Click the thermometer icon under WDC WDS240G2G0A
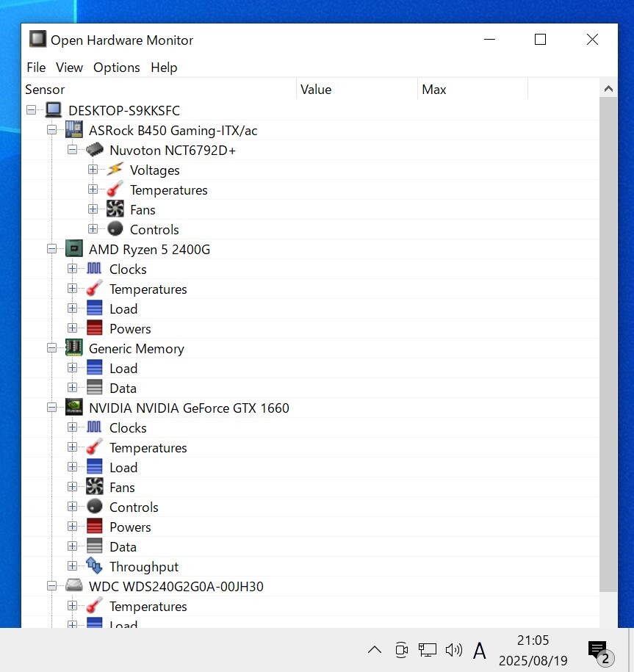The height and width of the screenshot is (672, 634). [94, 606]
